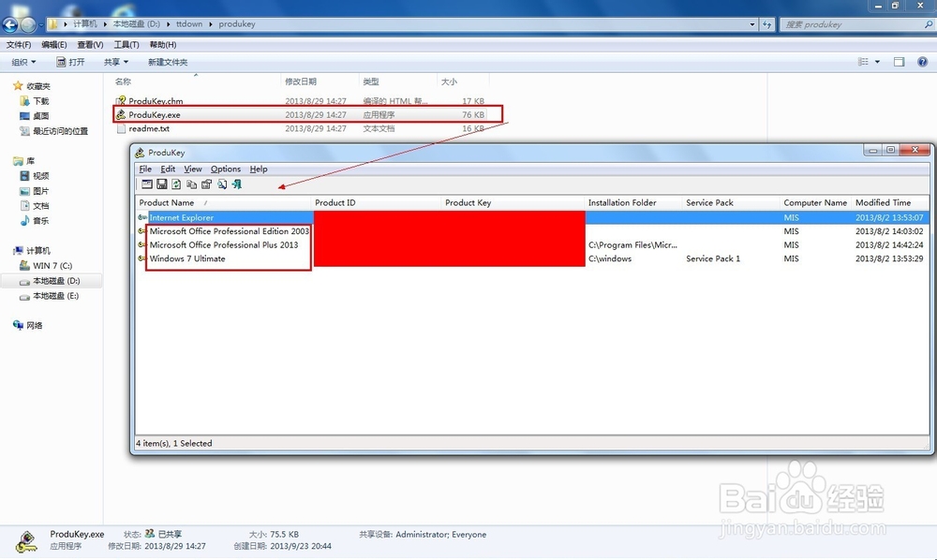This screenshot has height=560, width=937.
Task: Select the readme.txt file icon
Action: click(121, 128)
